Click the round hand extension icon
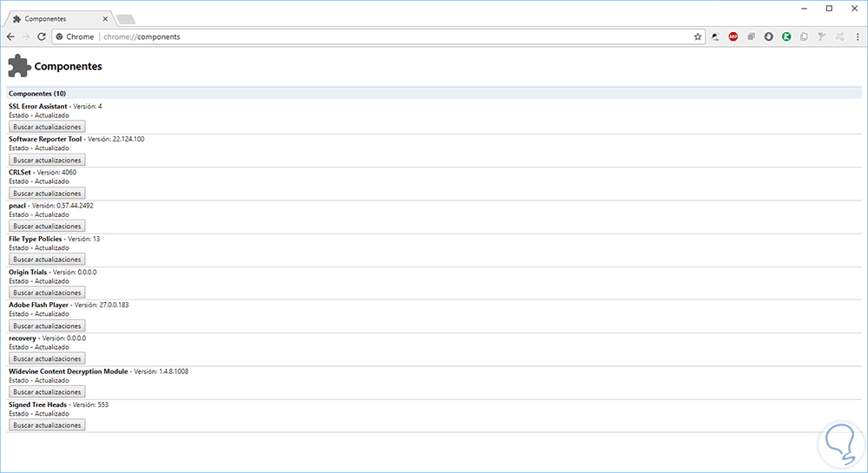868x473 pixels. point(769,36)
